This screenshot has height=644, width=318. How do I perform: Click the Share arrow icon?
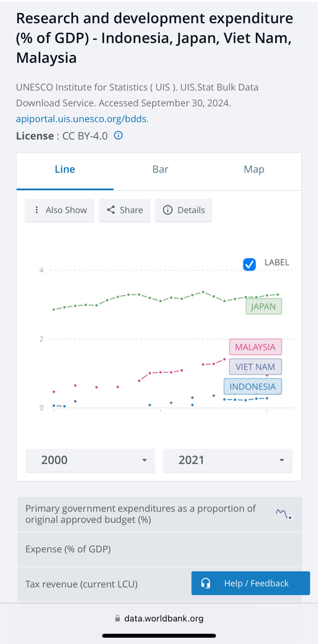point(111,210)
